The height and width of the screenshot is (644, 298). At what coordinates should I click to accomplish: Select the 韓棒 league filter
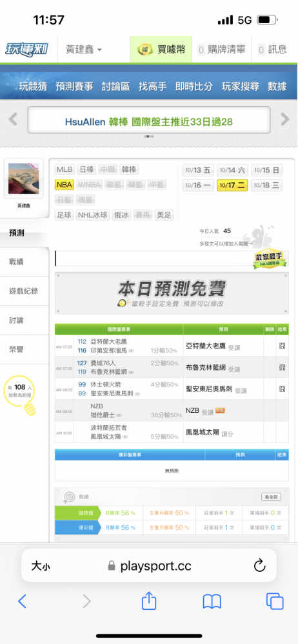click(129, 169)
